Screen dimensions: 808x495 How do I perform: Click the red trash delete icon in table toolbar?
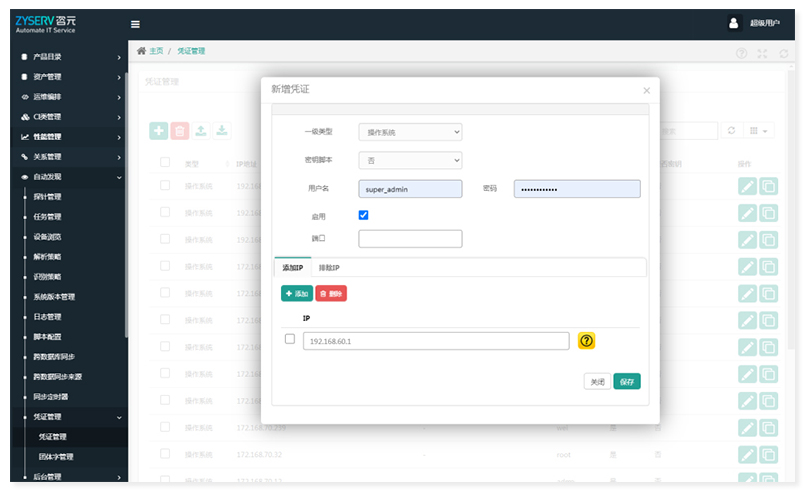click(179, 131)
